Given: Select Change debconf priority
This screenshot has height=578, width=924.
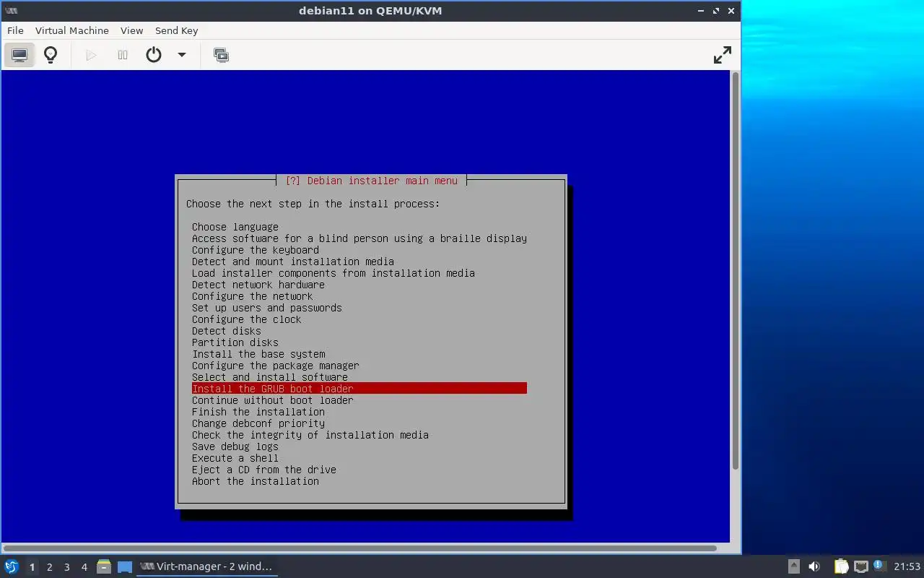Looking at the screenshot, I should pos(258,423).
